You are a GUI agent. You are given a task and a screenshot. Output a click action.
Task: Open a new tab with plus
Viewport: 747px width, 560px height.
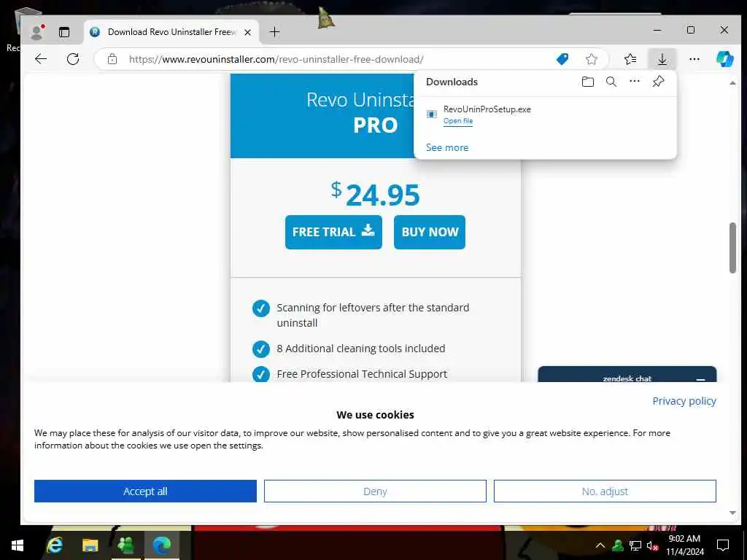[274, 32]
